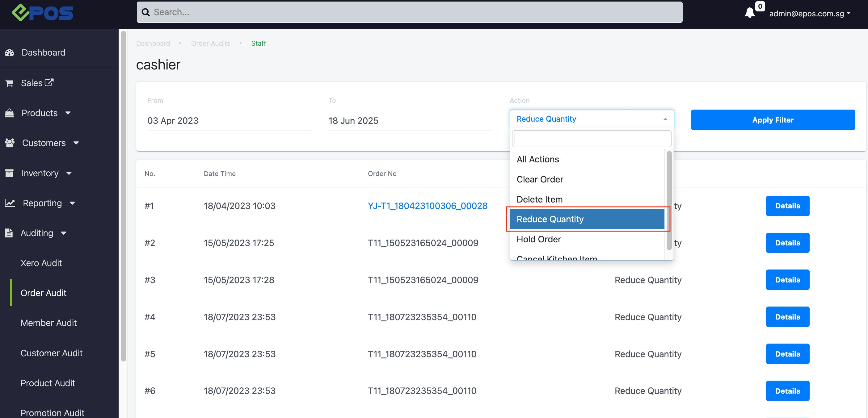Click the action dropdown list scrollbar
Viewport: 868px width, 418px height.
669,200
